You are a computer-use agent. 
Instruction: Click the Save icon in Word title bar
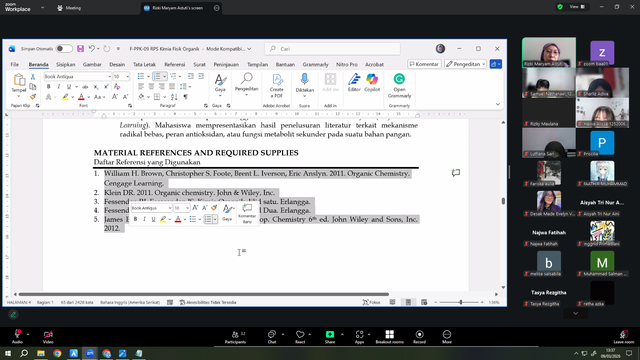pyautogui.click(x=80, y=49)
